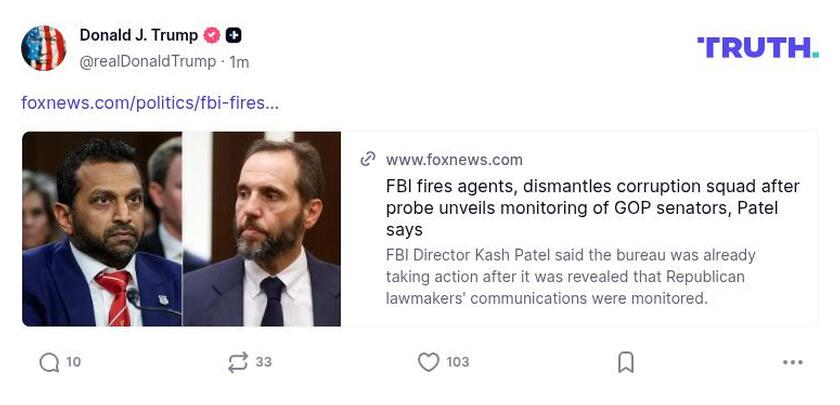ReTruth this post via the arrows icon

click(x=237, y=362)
